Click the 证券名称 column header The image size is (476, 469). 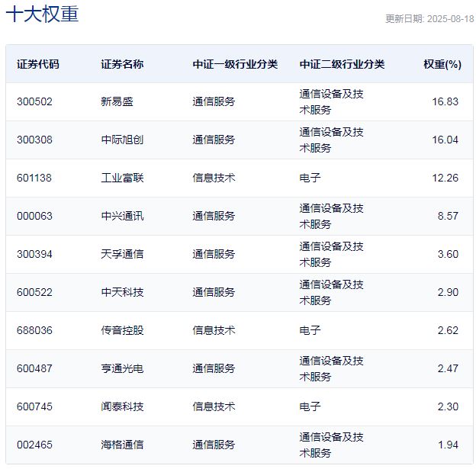coord(122,64)
